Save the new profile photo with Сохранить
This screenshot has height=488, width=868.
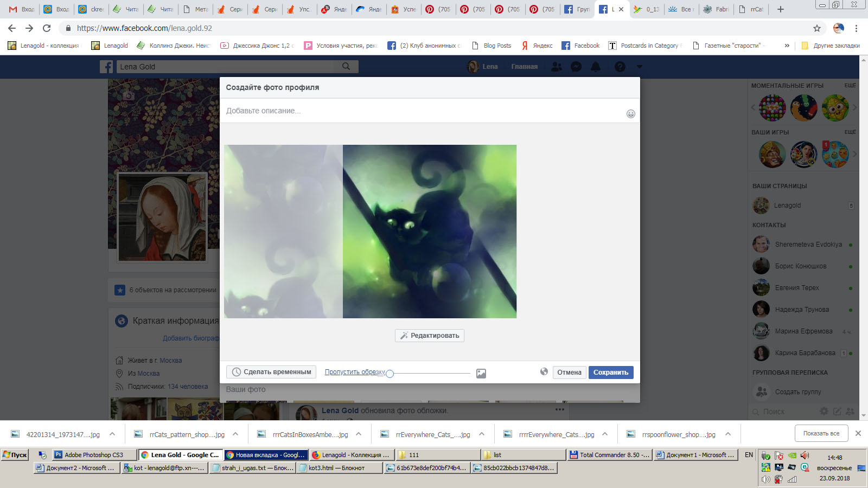tap(611, 373)
